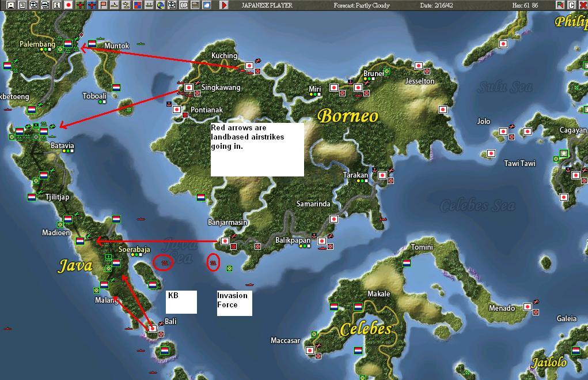Click the 'Hex: 61 86' text
The image size is (588, 380).
525,5
